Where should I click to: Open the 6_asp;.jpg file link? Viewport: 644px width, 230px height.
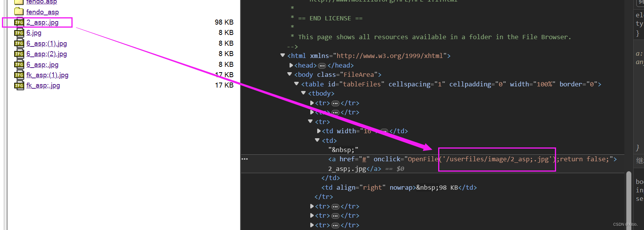(x=42, y=65)
